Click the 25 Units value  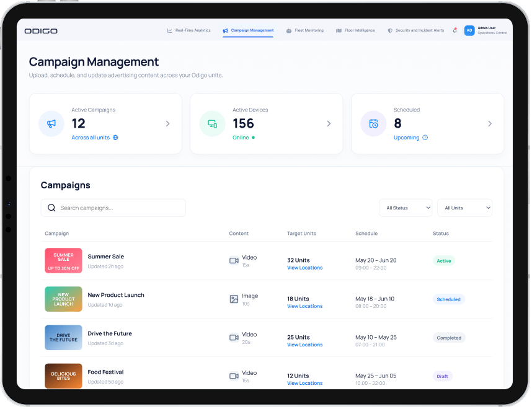coord(298,338)
